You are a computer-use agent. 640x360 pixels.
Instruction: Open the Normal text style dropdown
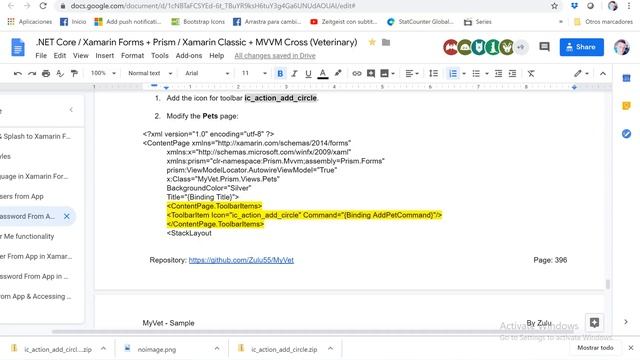[x=150, y=73]
